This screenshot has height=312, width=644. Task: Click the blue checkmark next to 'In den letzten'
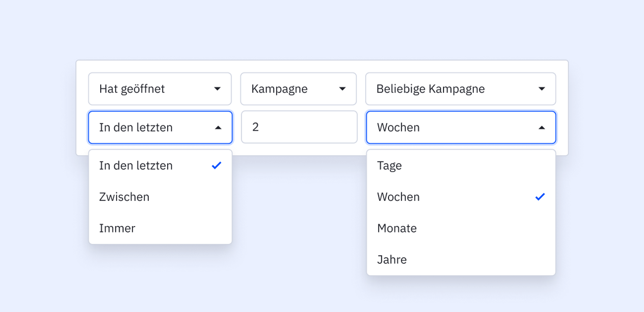pos(217,165)
